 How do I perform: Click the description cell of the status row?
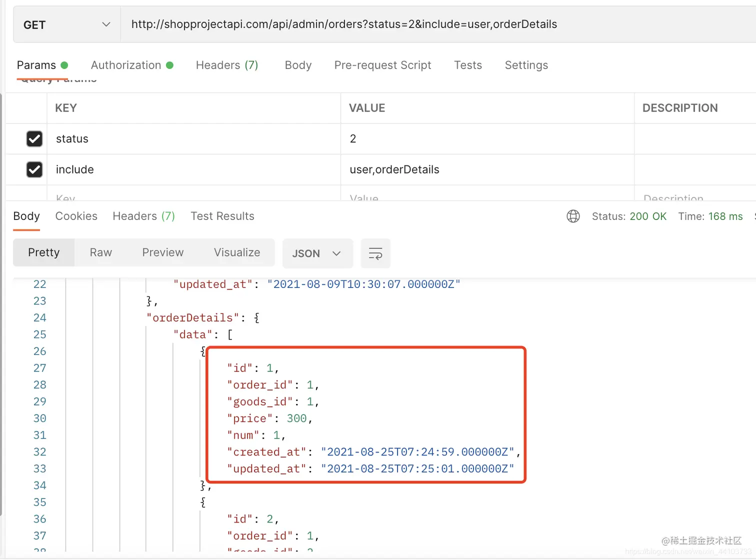695,139
